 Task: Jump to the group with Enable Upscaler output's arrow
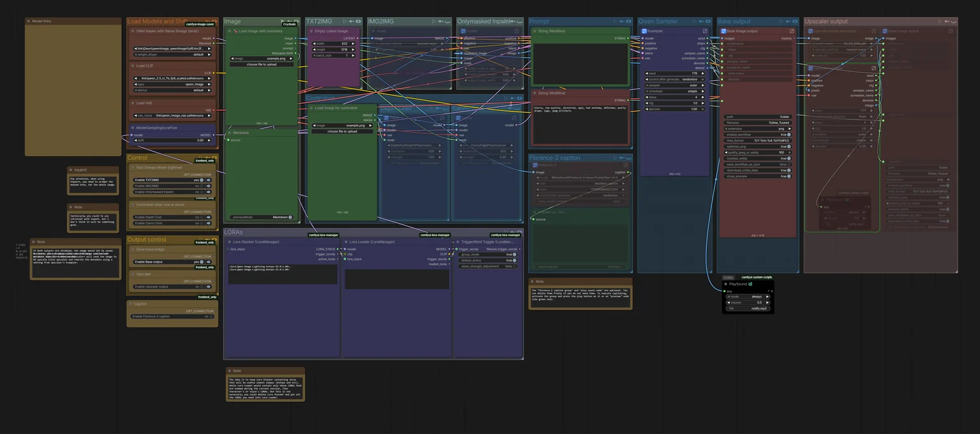[x=208, y=287]
